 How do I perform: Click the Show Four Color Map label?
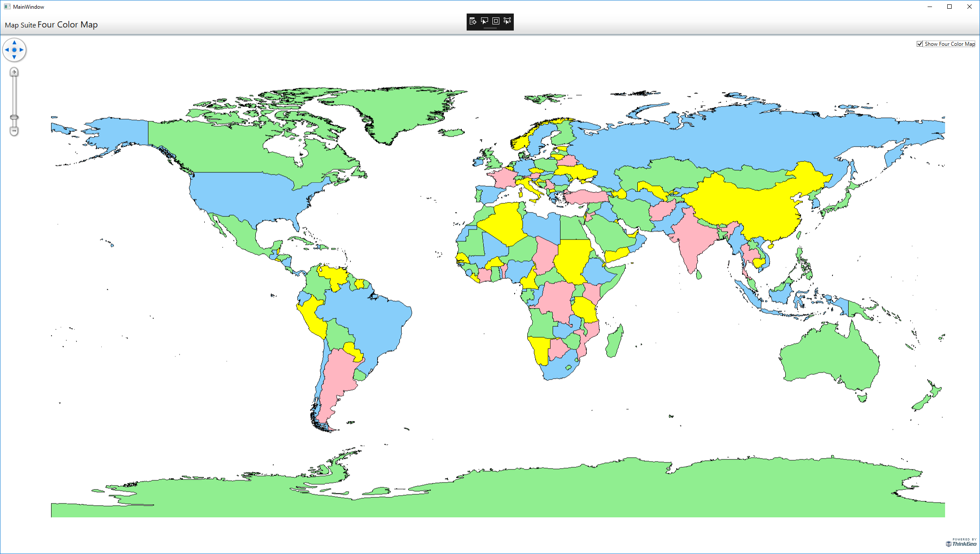pos(949,44)
